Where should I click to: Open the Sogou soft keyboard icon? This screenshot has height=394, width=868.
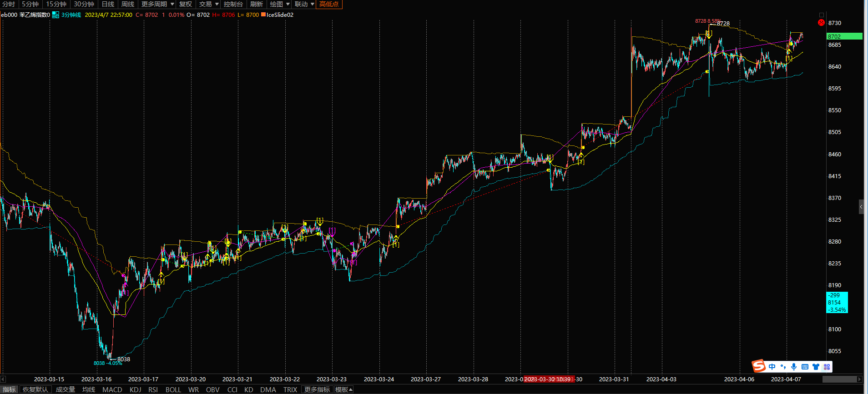click(805, 367)
